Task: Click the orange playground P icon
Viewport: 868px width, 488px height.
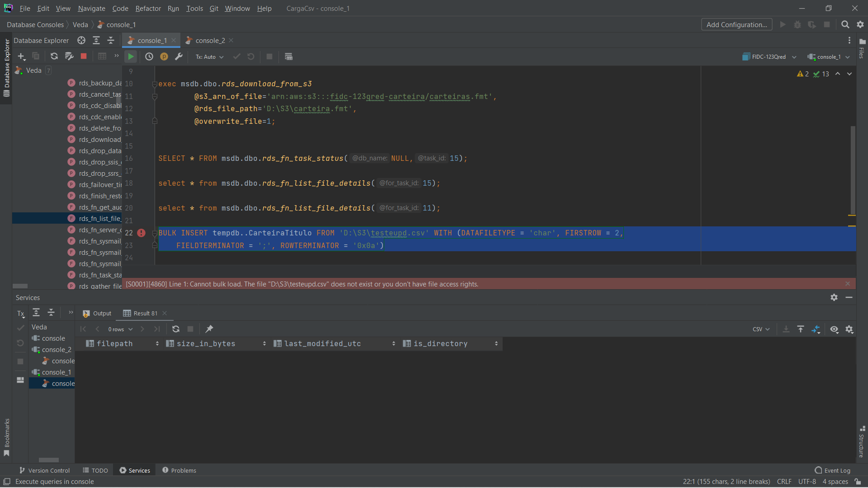Action: pyautogui.click(x=164, y=56)
